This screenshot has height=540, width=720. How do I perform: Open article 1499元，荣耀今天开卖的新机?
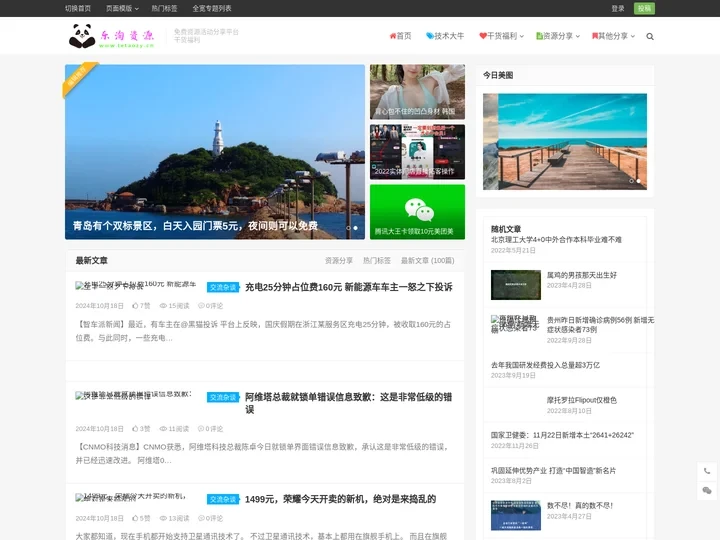click(x=340, y=499)
